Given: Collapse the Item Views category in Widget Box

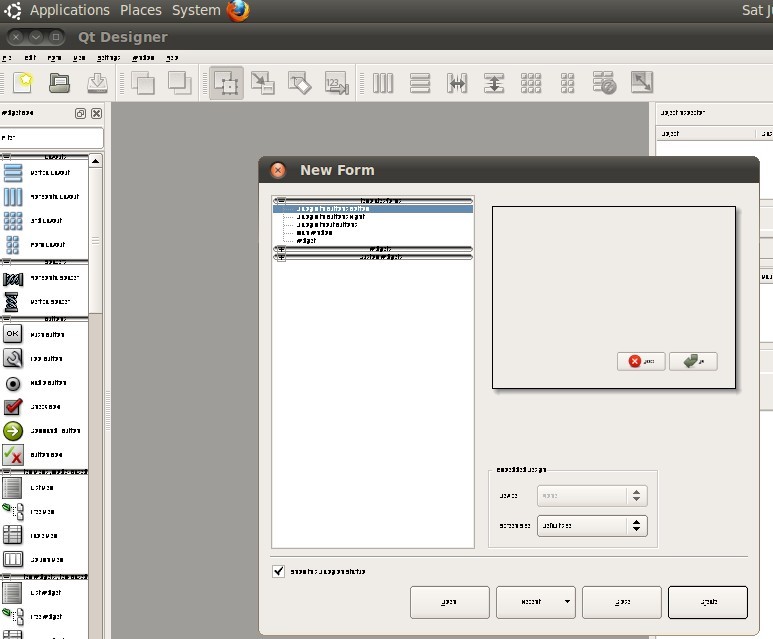Looking at the screenshot, I should pos(6,472).
